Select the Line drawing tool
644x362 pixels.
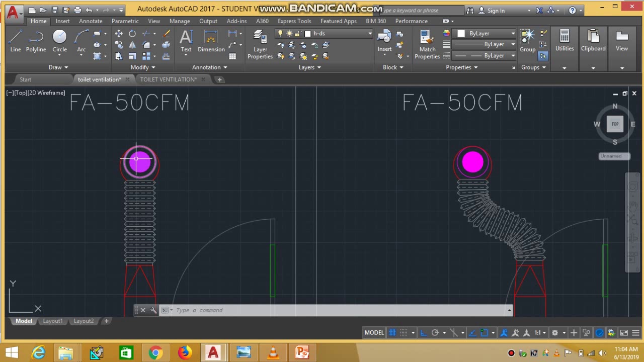point(16,41)
